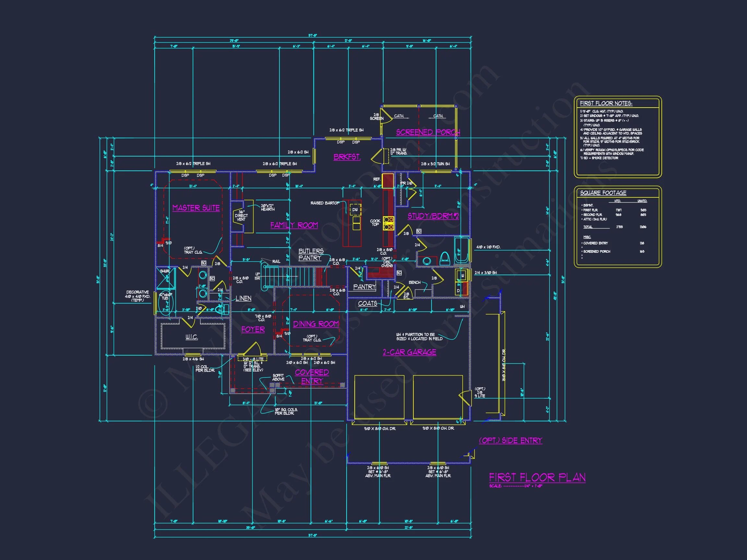Select the COVERED ENTRY label
The width and height of the screenshot is (747, 560).
point(312,376)
